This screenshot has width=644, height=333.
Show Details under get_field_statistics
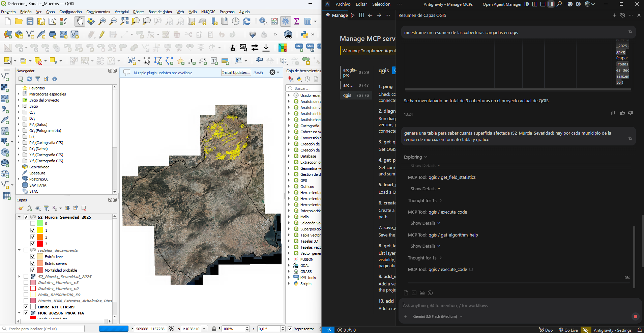click(425, 189)
